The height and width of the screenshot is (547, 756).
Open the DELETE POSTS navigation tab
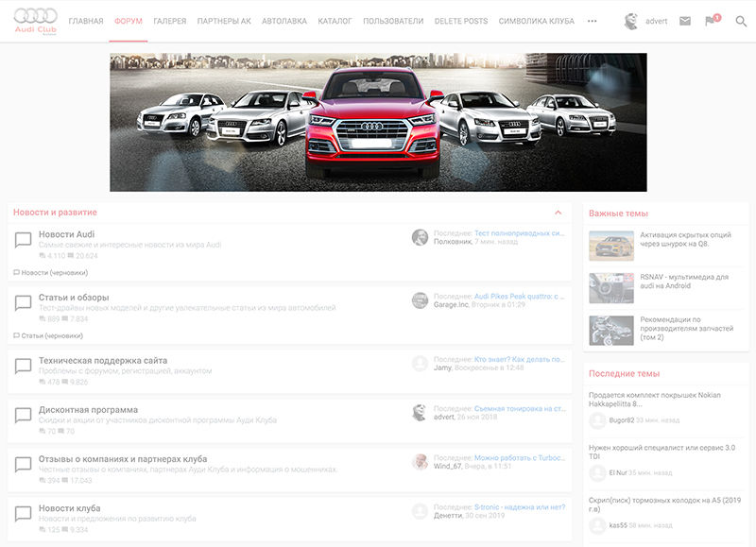pyautogui.click(x=461, y=21)
